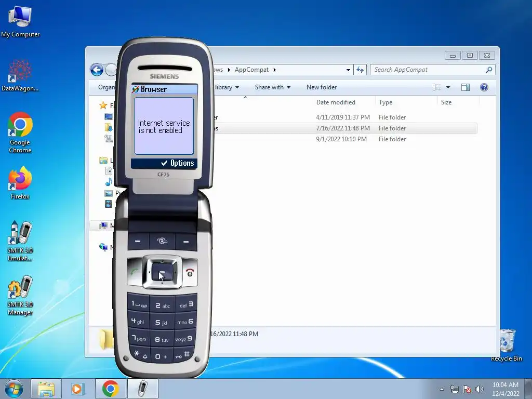Select the row dated 9/1/2022 10:10 PM
532x399 pixels.
[x=345, y=139]
